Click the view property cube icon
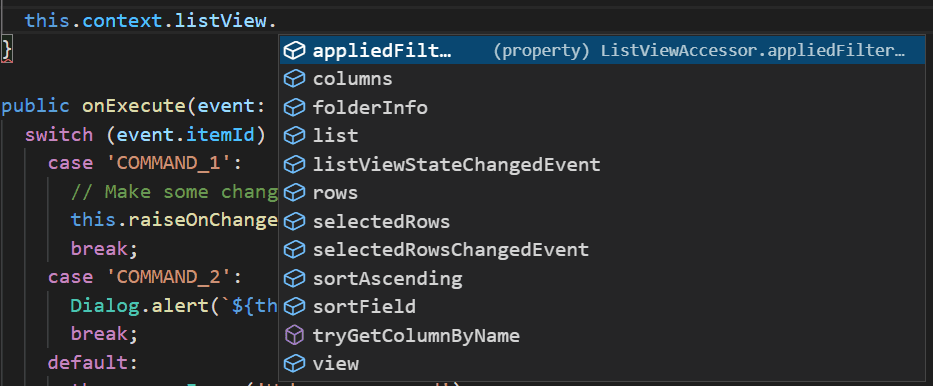 point(294,363)
